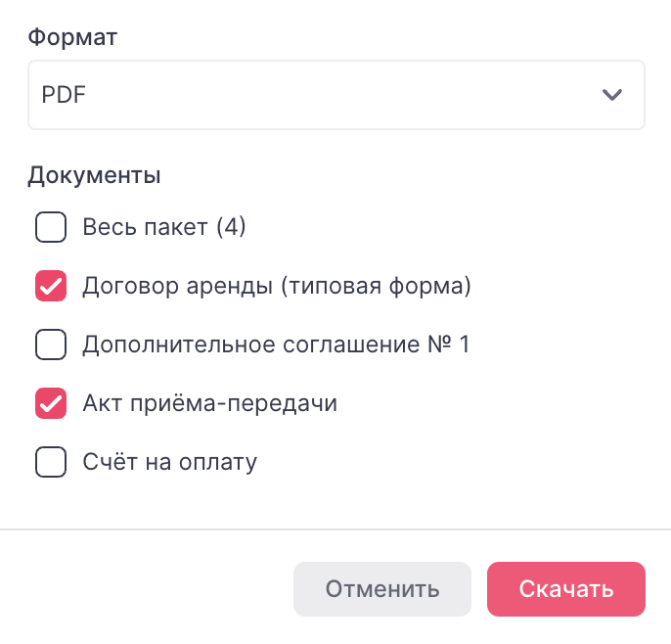Check the «Счёт на оплату» box
The height and width of the screenshot is (644, 671).
coord(51,462)
